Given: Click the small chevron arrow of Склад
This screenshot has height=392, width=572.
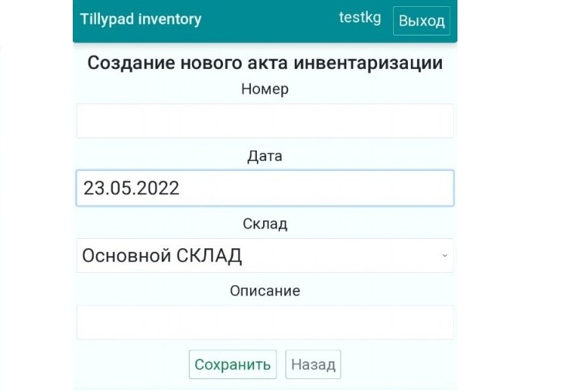Looking at the screenshot, I should (444, 255).
